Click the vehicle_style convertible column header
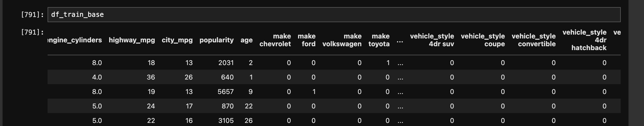The height and width of the screenshot is (126, 644). (534, 40)
